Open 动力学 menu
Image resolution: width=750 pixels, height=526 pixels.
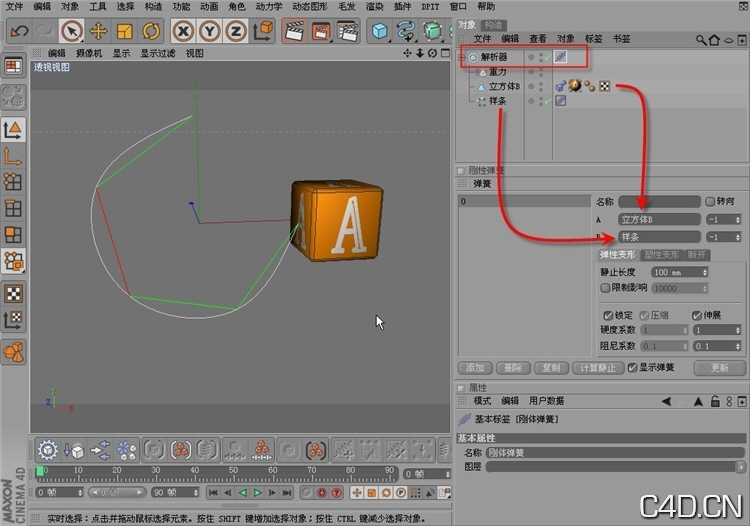pyautogui.click(x=269, y=7)
